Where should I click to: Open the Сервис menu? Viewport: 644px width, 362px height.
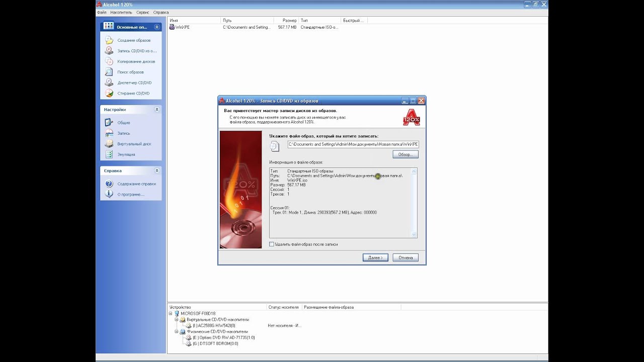tap(143, 12)
